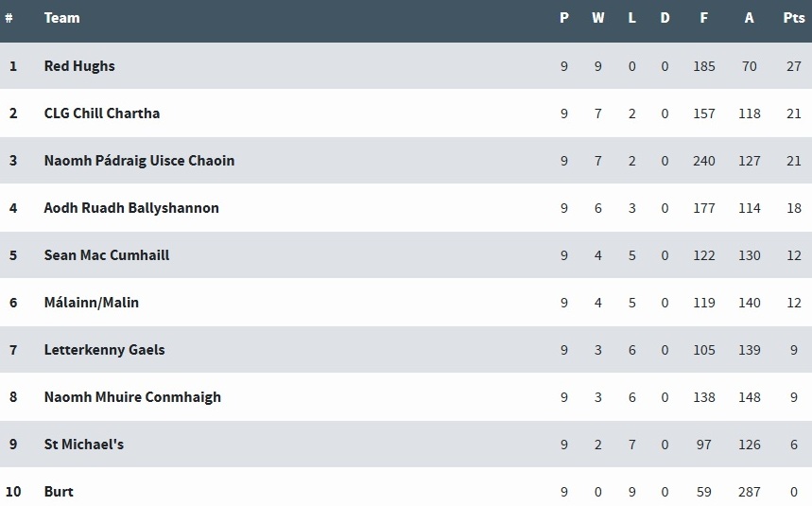Open CLG Chill Chartha team entry

coord(101,113)
